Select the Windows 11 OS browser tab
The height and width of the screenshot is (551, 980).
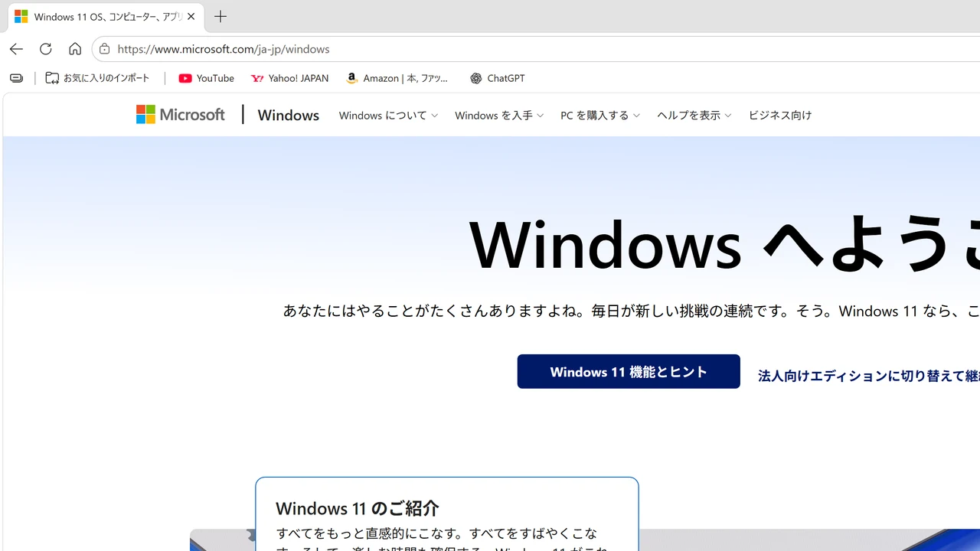point(106,17)
